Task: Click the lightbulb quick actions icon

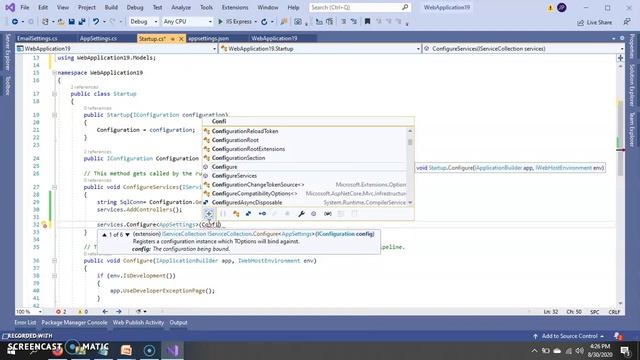Action: (44, 224)
